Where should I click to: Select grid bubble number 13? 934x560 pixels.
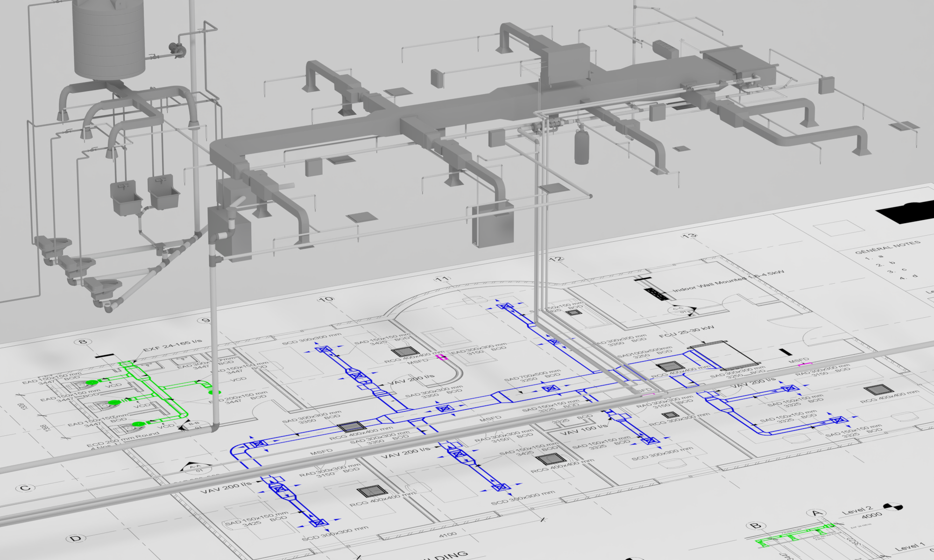tap(690, 236)
